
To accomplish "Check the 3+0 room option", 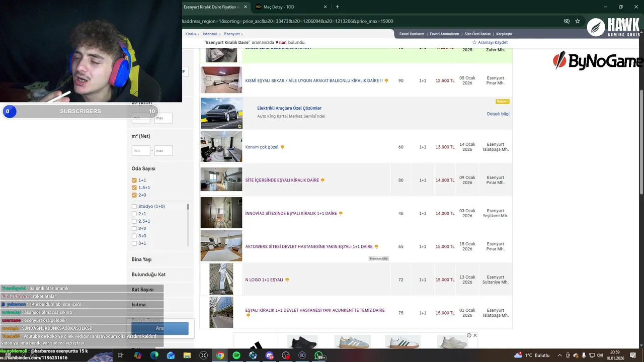I will point(134,236).
